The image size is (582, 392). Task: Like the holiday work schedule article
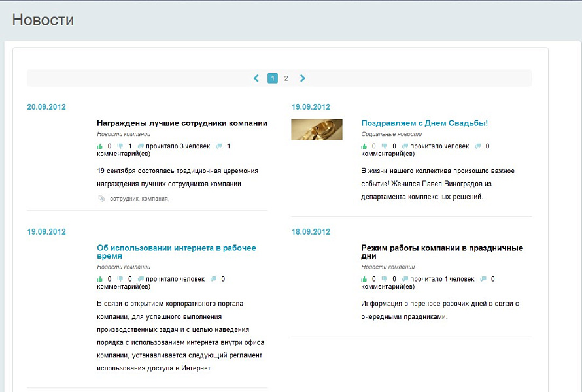[364, 278]
